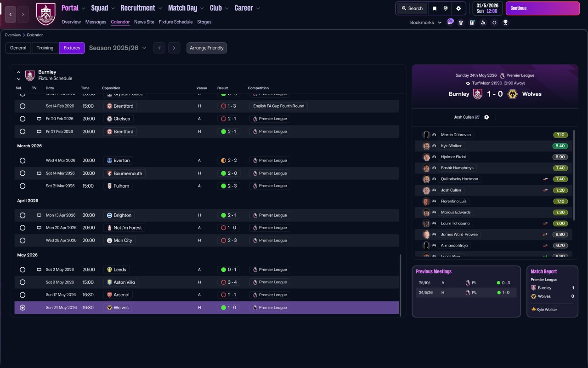The width and height of the screenshot is (588, 368).
Task: Click the up chevron beside Burnley Fixture Schedule
Action: (19, 72)
